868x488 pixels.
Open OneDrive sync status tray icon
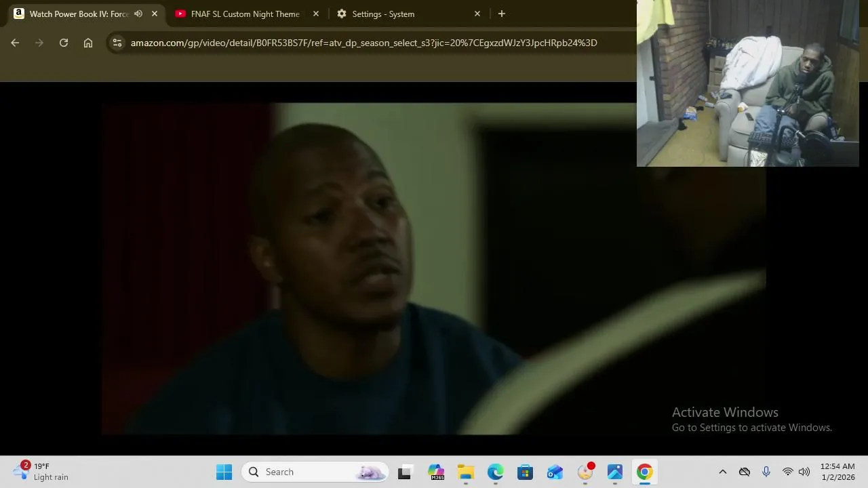tap(745, 472)
